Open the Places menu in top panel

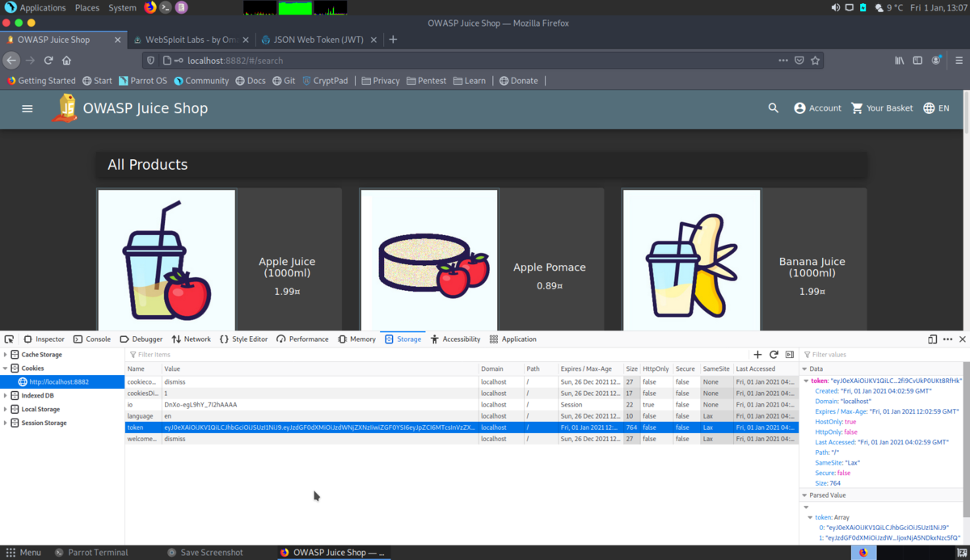click(87, 7)
